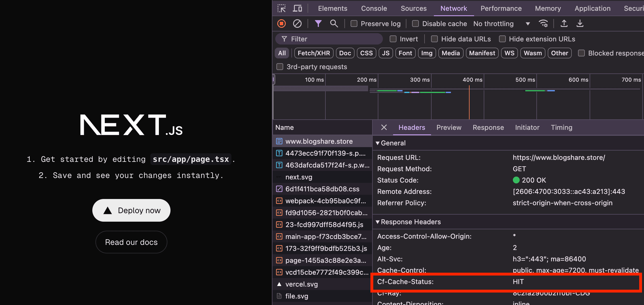Toggle the network filter funnel icon
The width and height of the screenshot is (644, 305).
(x=318, y=24)
